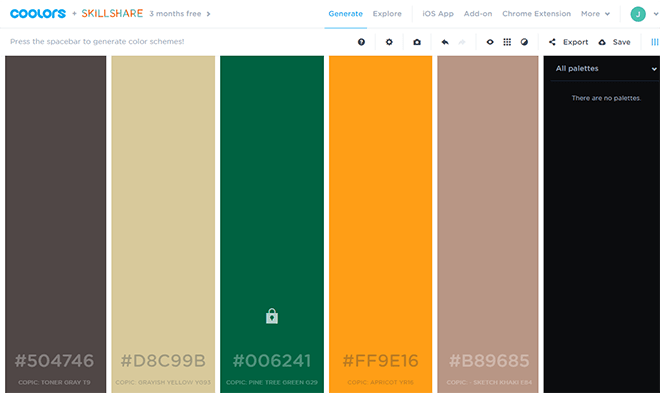Open the color adjustment circle icon
The image size is (660, 393).
click(x=524, y=42)
